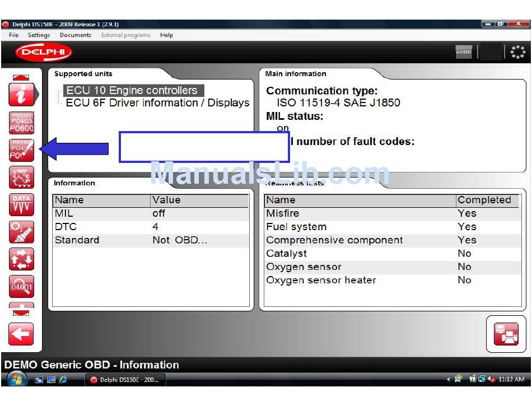
Task: Select the MIL row in Information table
Action: [x=151, y=213]
